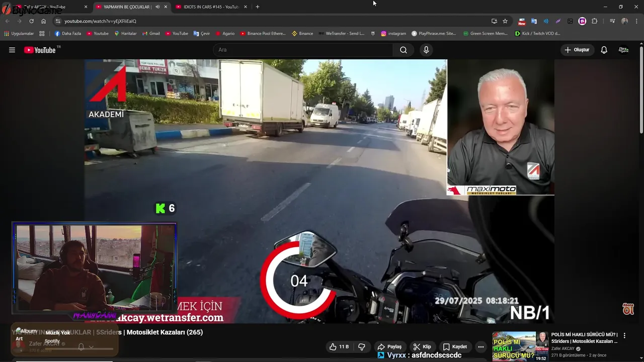The image size is (644, 362).
Task: Open Haritalar bookmark
Action: coord(125,34)
